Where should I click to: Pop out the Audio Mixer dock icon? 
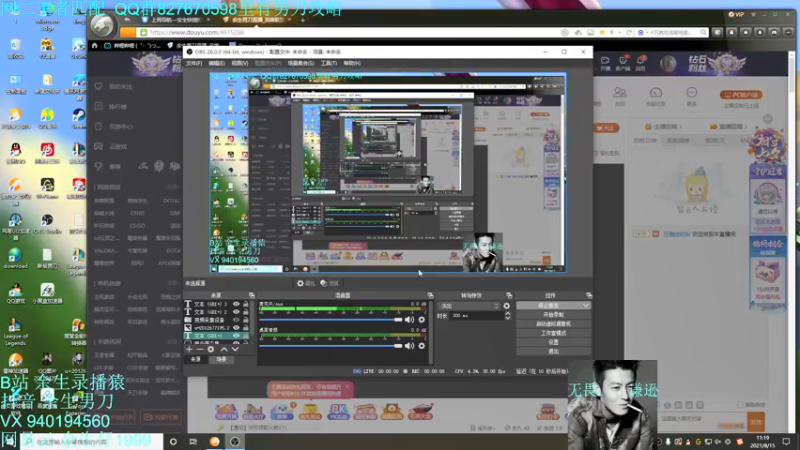430,295
